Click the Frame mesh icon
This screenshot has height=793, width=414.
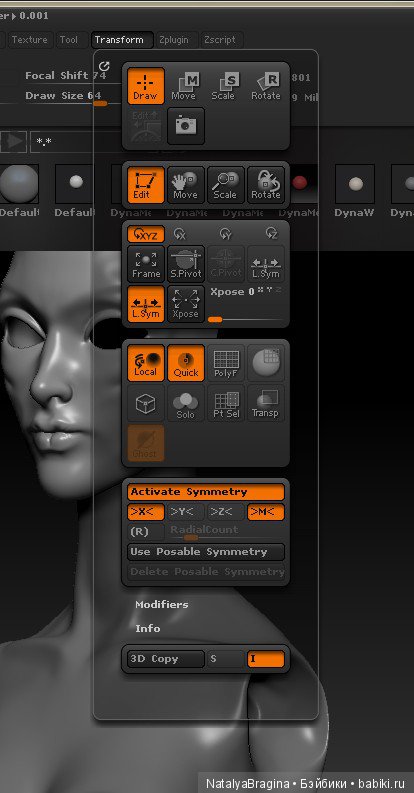point(146,263)
